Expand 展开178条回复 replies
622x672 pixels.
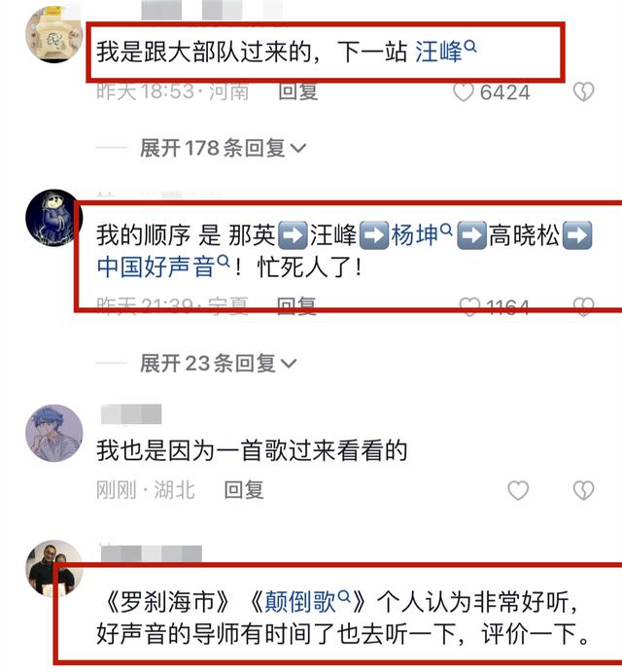223,148
